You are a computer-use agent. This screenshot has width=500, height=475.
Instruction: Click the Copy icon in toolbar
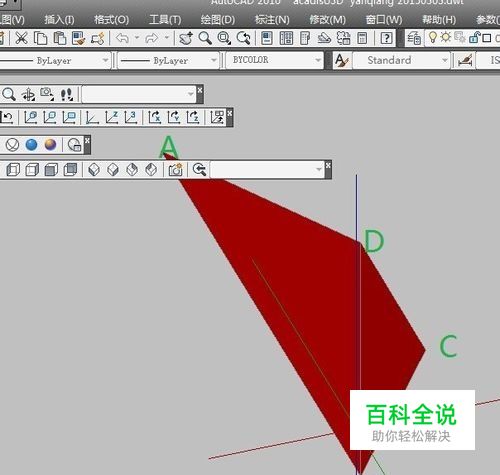41,38
